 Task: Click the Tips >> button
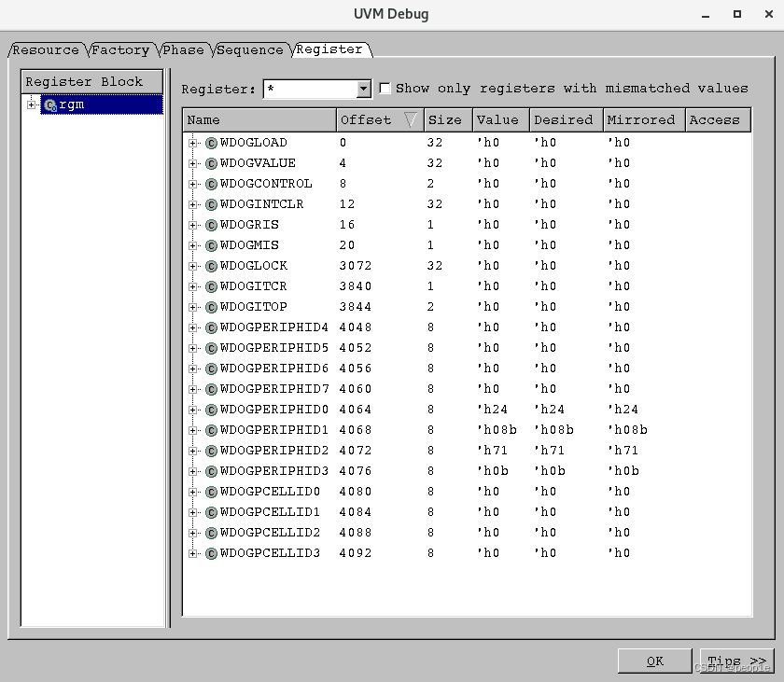pos(737,661)
